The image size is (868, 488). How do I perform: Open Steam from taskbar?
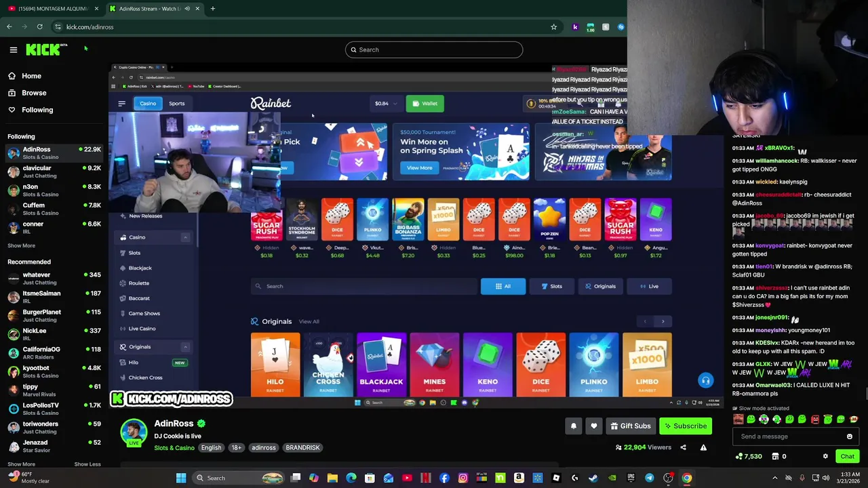[x=593, y=478]
